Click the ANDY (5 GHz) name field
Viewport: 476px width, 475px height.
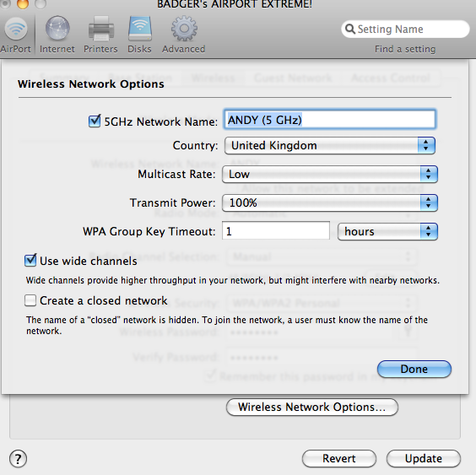pos(330,120)
